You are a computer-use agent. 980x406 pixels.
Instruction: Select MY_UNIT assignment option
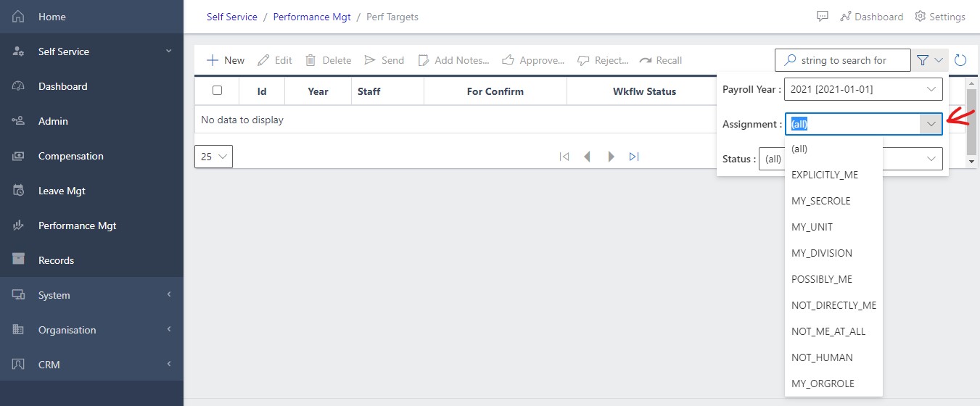[x=833, y=227]
